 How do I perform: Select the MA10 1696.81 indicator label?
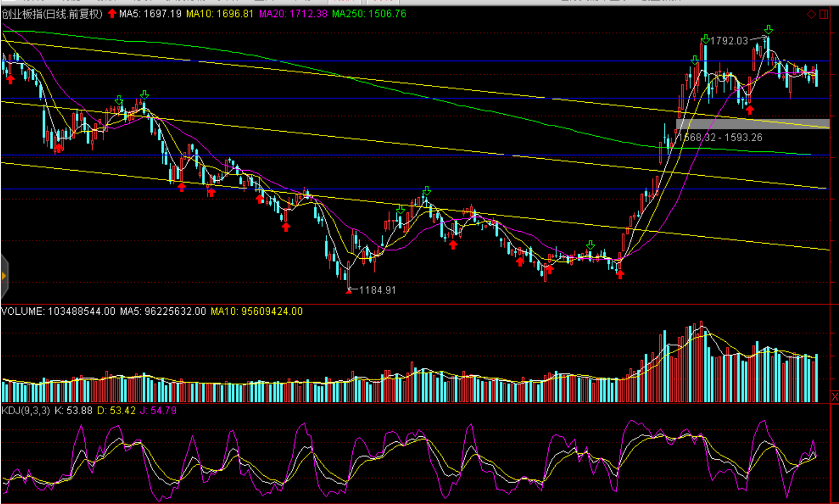219,14
